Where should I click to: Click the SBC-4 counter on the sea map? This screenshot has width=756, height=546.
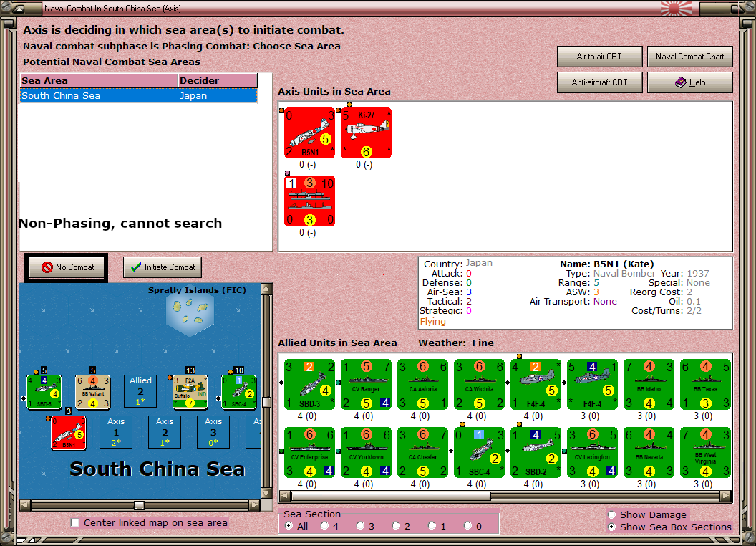click(238, 391)
